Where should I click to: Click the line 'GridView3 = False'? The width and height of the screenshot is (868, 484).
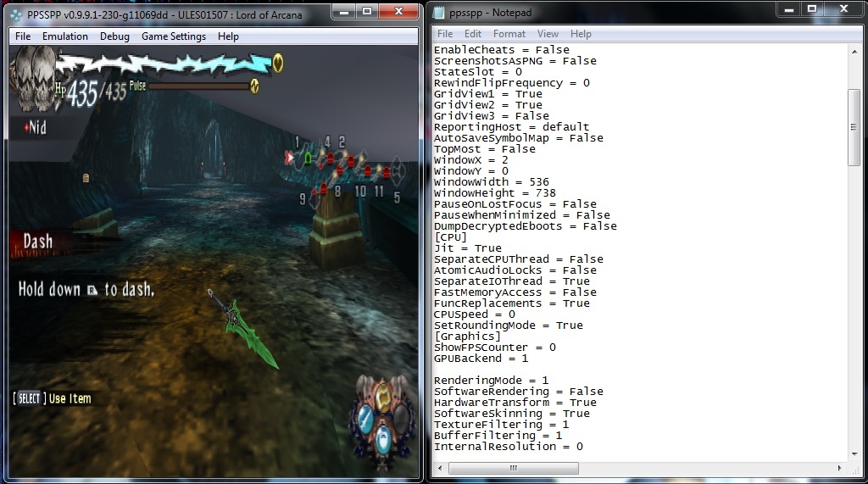tap(492, 116)
